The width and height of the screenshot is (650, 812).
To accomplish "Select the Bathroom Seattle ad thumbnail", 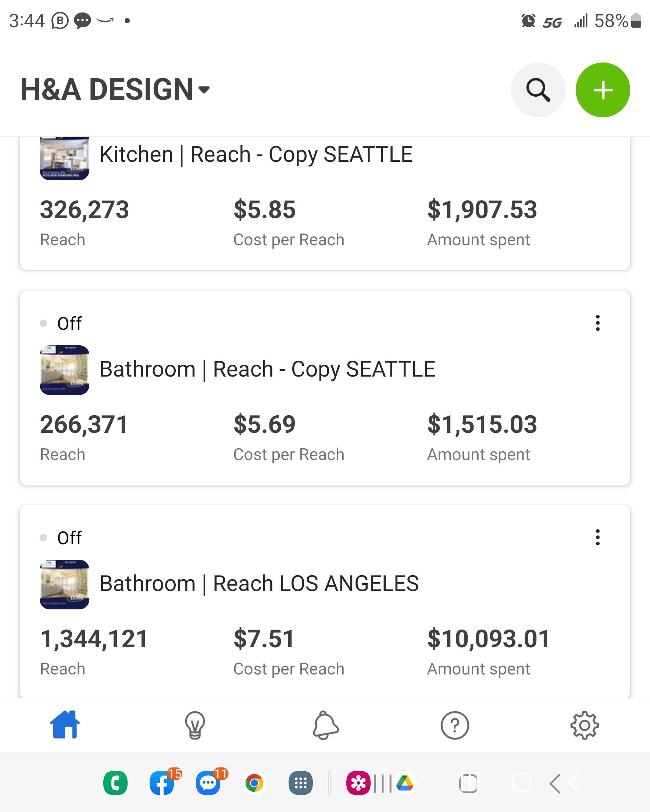I will (x=64, y=370).
